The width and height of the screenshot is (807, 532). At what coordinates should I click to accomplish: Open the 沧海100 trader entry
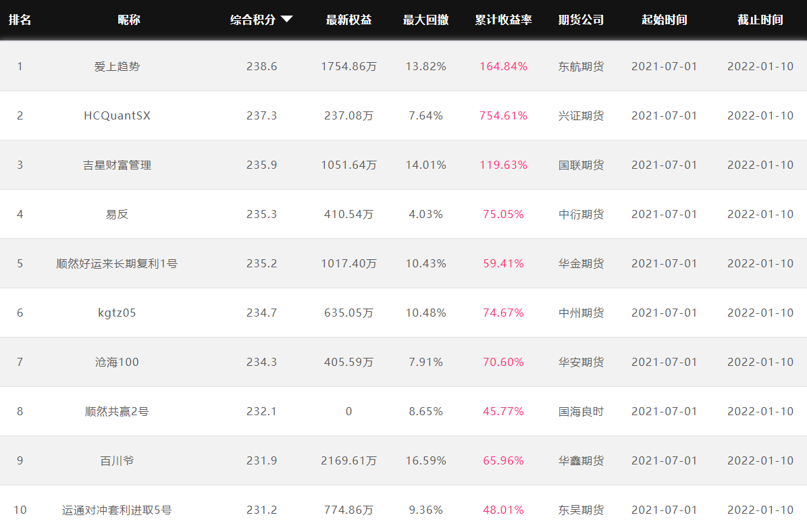[x=117, y=362]
